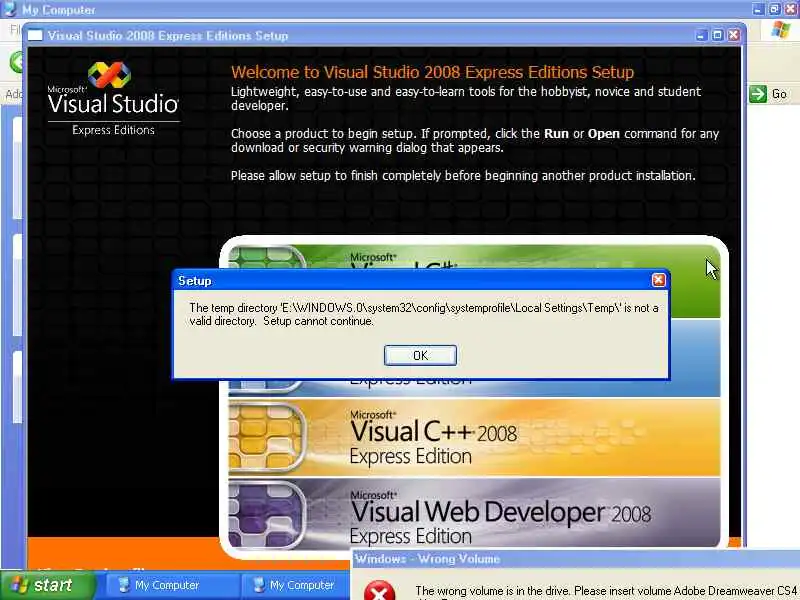The image size is (800, 600).
Task: Click the My Computer window title icon
Action: (x=10, y=9)
